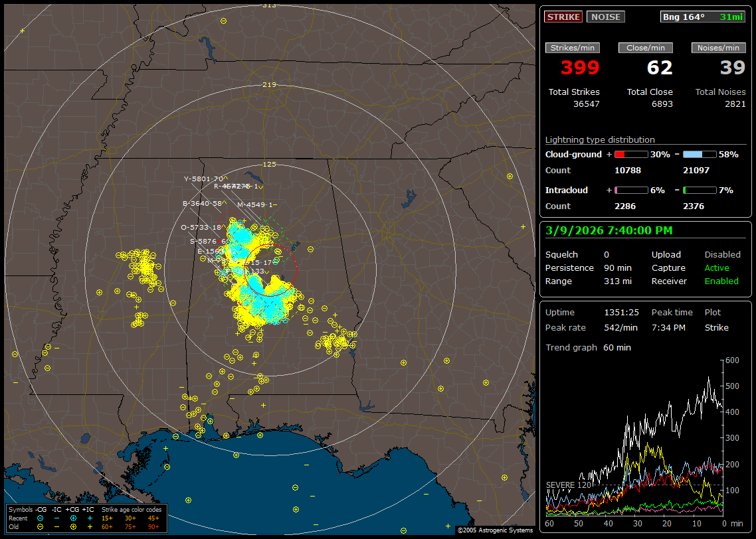Click the Close/min header button

pyautogui.click(x=645, y=48)
